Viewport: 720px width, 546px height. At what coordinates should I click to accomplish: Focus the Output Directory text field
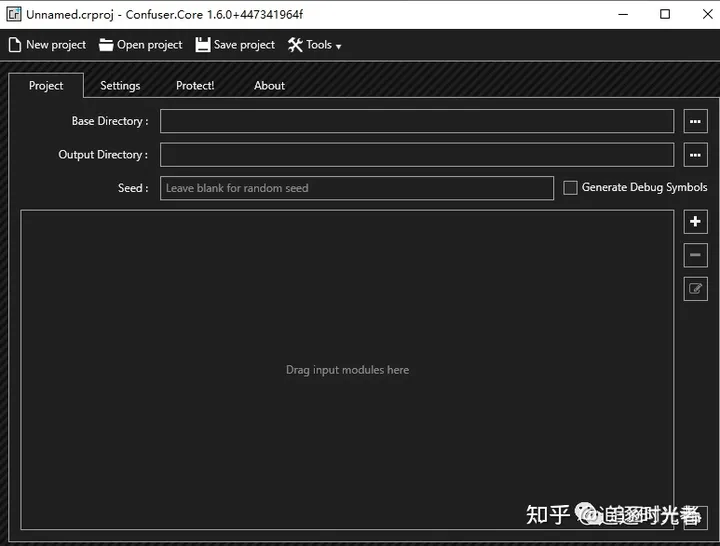coord(417,155)
